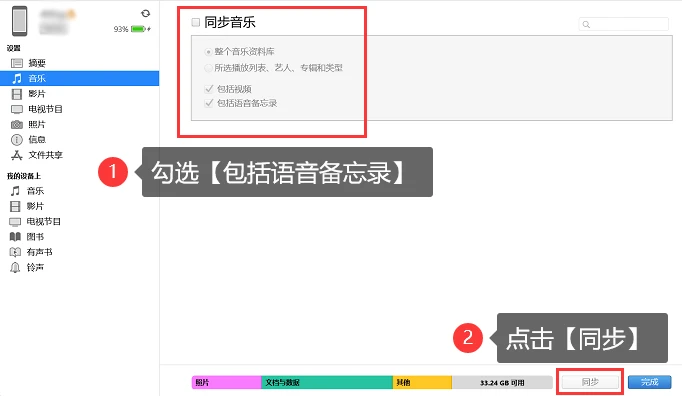This screenshot has height=396, width=682.
Task: Click the 同步 sync button
Action: click(x=590, y=382)
